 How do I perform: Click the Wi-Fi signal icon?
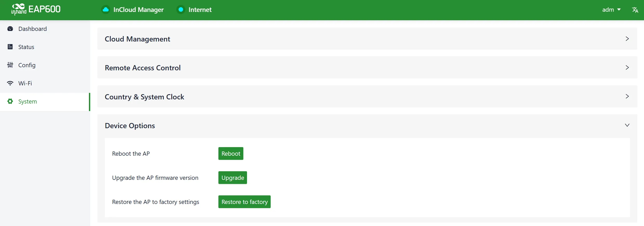coord(10,83)
